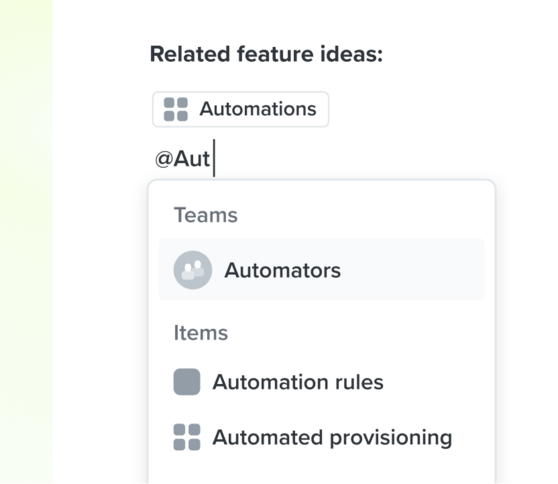558x484 pixels.
Task: Choose the Automation rules item
Action: pyautogui.click(x=321, y=382)
